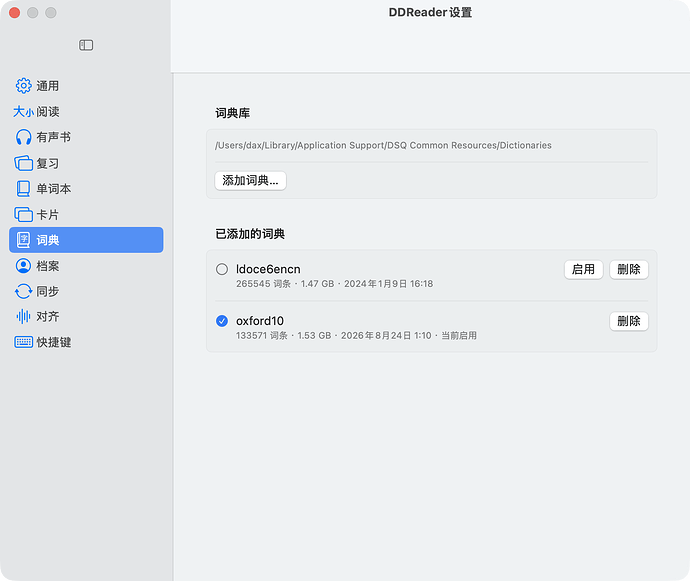Click the stacked cards icon for 复习
This screenshot has height=581, width=690.
[x=23, y=163]
